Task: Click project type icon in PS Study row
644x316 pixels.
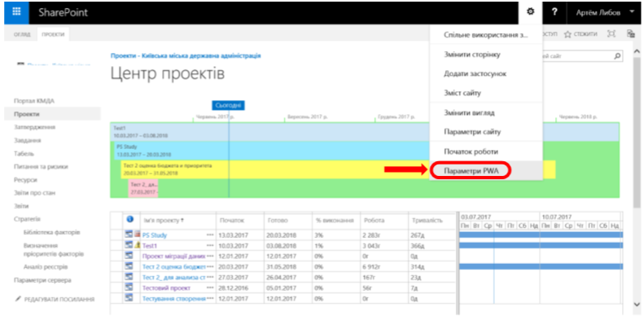Action: (x=129, y=235)
